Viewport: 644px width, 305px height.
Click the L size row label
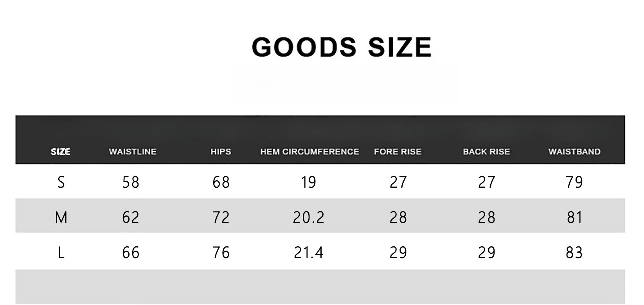pyautogui.click(x=61, y=253)
